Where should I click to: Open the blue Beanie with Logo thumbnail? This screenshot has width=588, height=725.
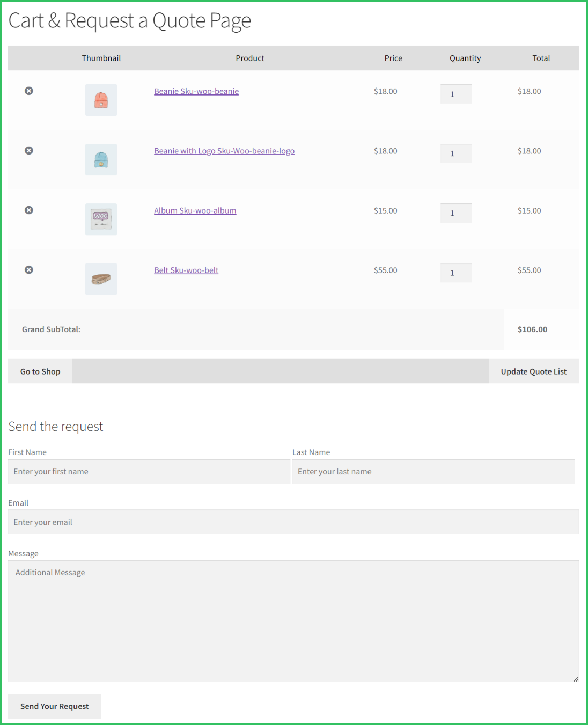click(x=101, y=159)
